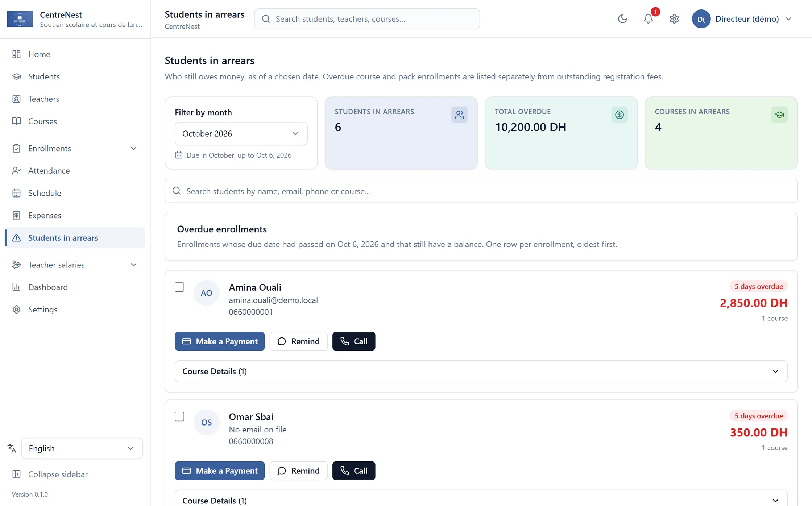Expand Amina Ouali's Course Details
Viewport: 812px width, 506px height.
[481, 371]
